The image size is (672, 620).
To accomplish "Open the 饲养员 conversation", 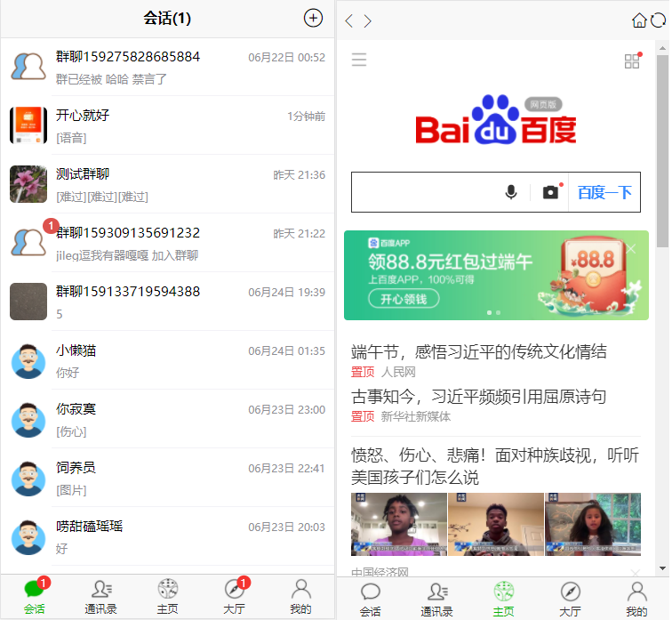I will coord(168,478).
